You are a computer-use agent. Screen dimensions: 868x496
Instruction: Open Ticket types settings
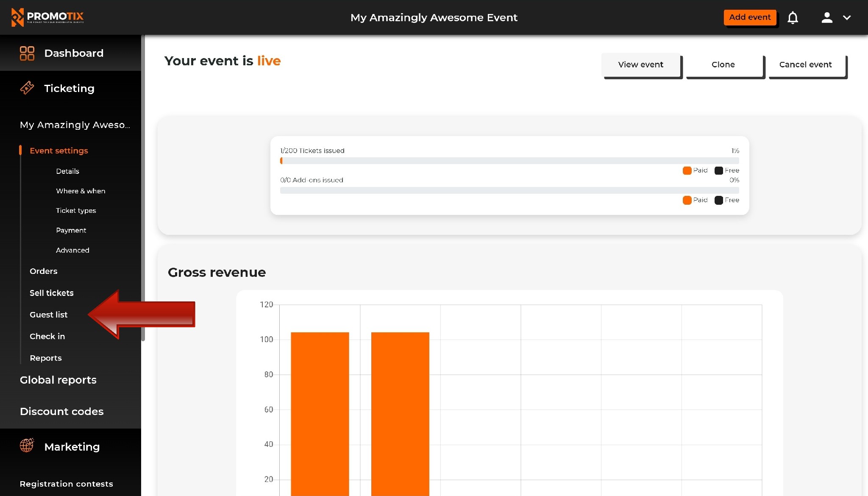[x=76, y=211]
